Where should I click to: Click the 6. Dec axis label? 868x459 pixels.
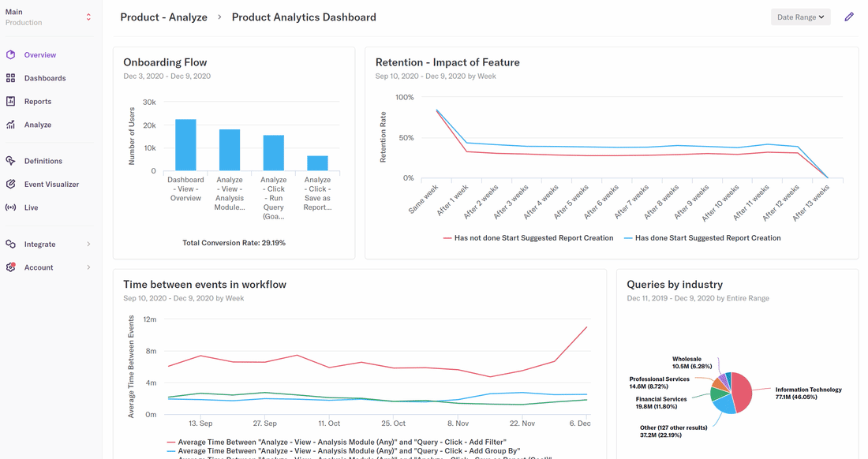tap(580, 423)
